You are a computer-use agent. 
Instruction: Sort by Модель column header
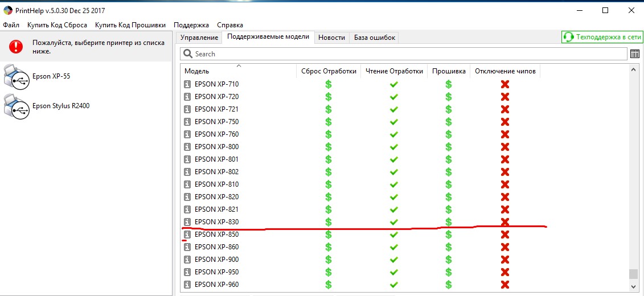[x=239, y=71]
